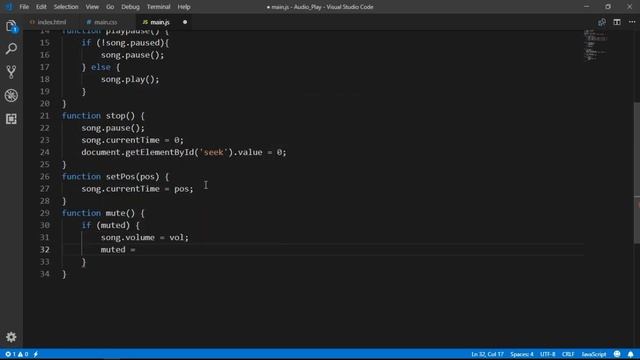Minimize the VS Code window
The image size is (640, 360).
[587, 7]
